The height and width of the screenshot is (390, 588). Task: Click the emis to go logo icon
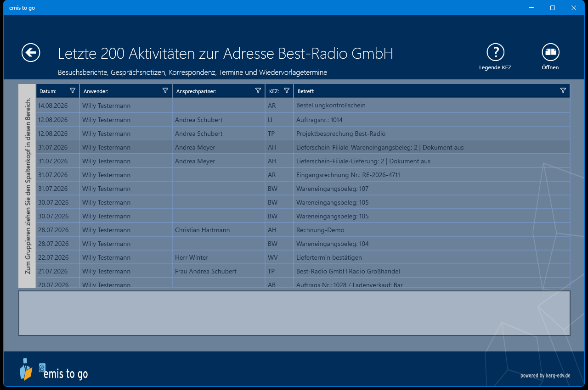click(26, 369)
